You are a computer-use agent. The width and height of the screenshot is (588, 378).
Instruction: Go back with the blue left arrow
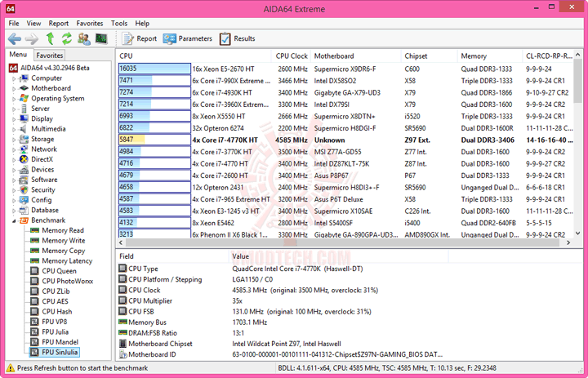(x=15, y=38)
